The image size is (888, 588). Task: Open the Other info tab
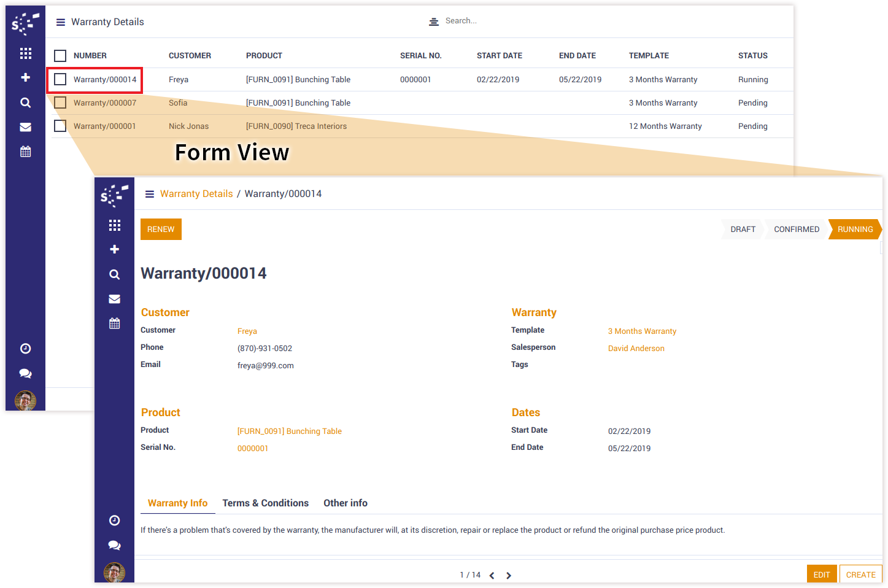tap(346, 503)
